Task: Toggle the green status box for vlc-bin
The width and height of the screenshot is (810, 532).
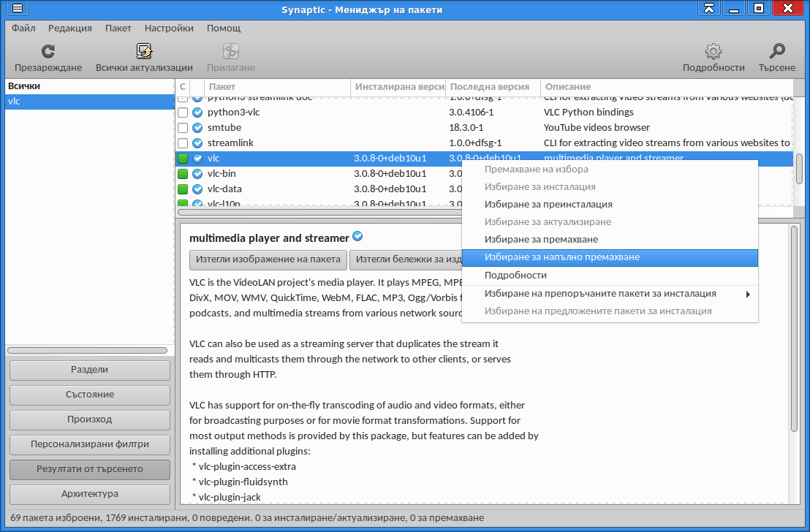Action: click(183, 173)
